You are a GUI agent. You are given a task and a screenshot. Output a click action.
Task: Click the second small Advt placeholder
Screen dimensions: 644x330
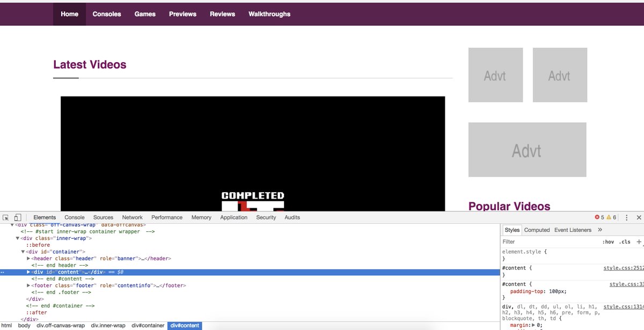(560, 75)
